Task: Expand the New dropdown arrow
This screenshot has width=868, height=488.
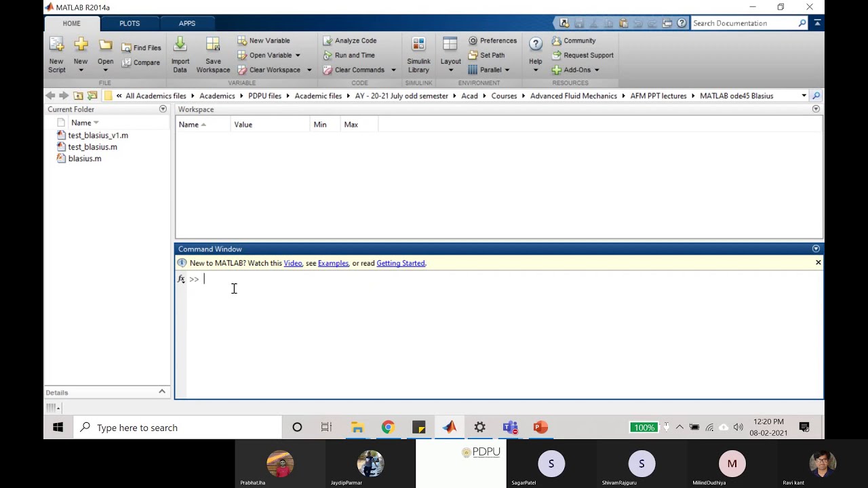Action: click(x=81, y=70)
